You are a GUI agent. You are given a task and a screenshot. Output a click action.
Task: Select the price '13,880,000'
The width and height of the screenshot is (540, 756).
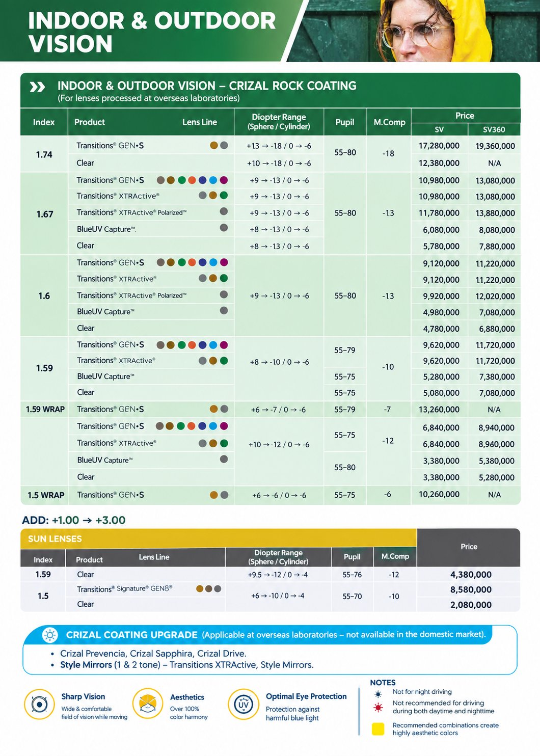[x=495, y=213]
